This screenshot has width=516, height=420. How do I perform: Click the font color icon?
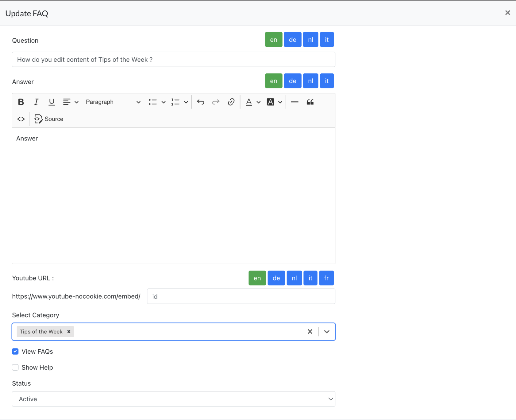tap(249, 102)
